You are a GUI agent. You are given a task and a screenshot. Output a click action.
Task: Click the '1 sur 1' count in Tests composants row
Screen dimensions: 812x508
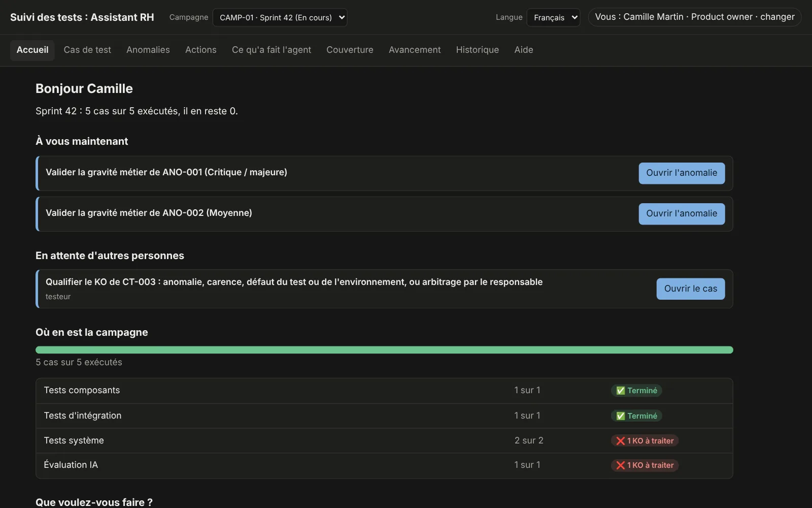[x=527, y=390]
